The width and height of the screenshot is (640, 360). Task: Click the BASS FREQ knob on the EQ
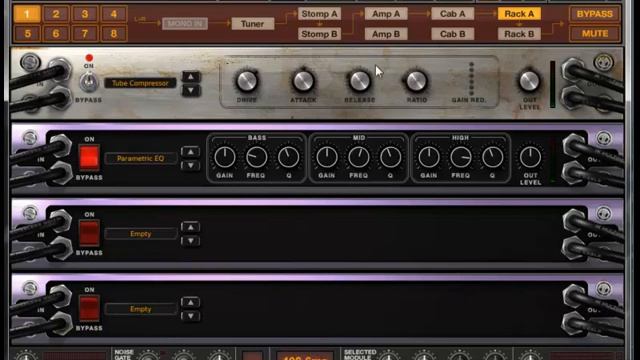(256, 157)
